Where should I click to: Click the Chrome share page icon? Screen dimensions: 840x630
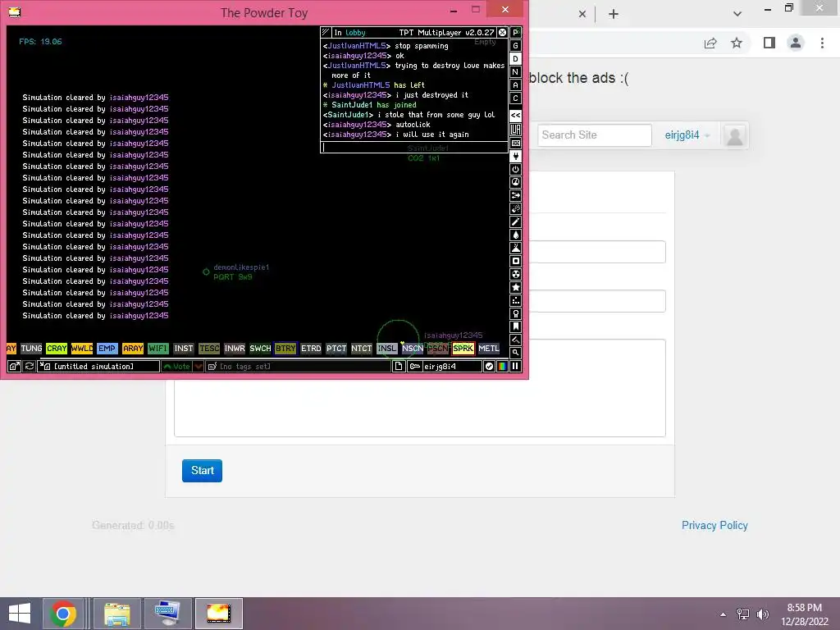pyautogui.click(x=710, y=43)
